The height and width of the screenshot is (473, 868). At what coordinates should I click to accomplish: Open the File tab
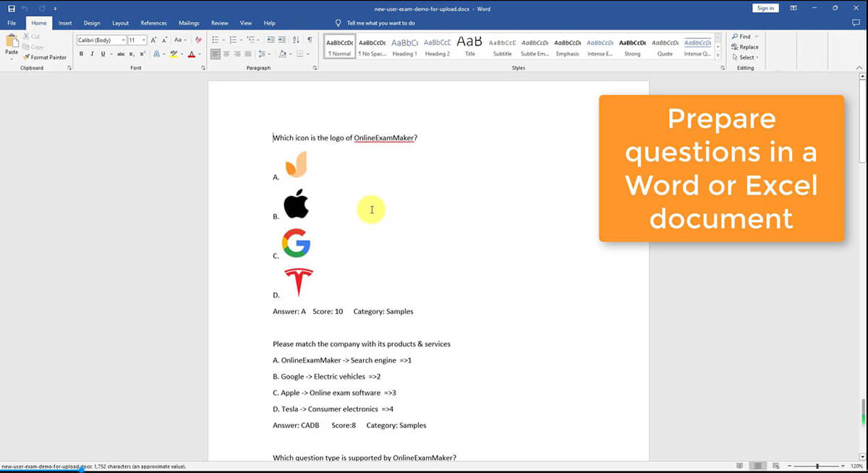tap(12, 23)
